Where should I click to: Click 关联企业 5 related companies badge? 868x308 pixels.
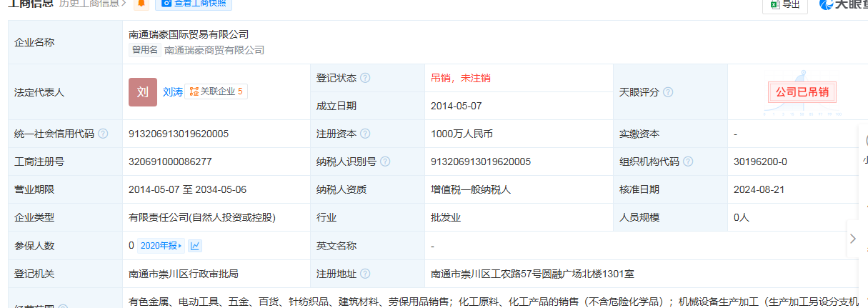tap(216, 91)
